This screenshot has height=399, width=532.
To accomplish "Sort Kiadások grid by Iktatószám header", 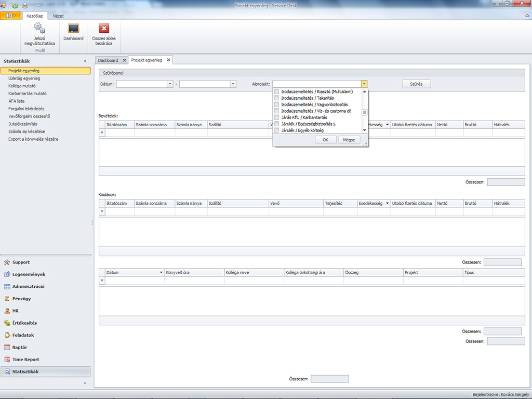I will (120, 203).
